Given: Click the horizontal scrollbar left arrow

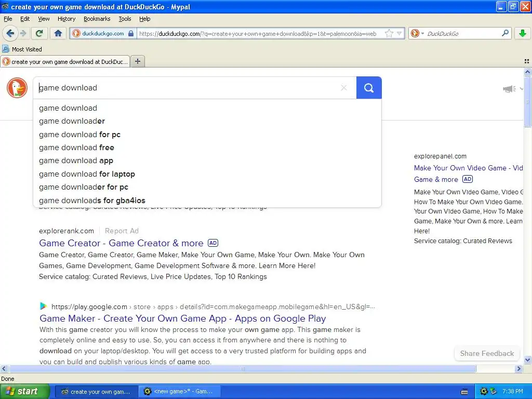Looking at the screenshot, I should click(4, 368).
